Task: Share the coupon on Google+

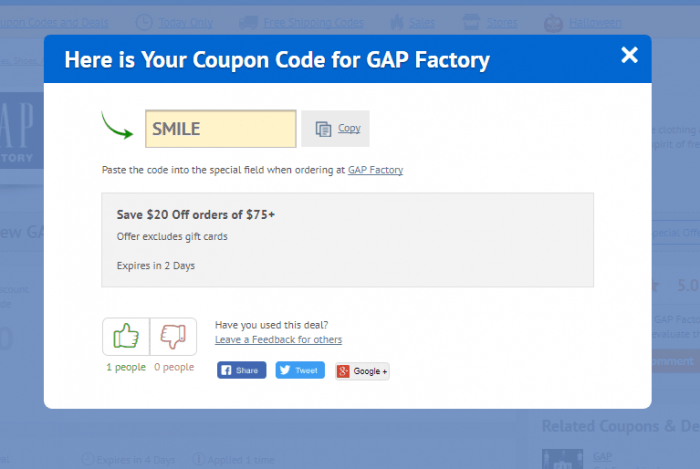Action: 362,371
